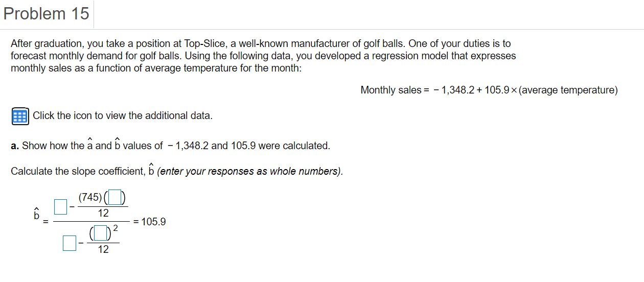Click the Problem 15 heading
The width and height of the screenshot is (644, 282).
coord(47,14)
